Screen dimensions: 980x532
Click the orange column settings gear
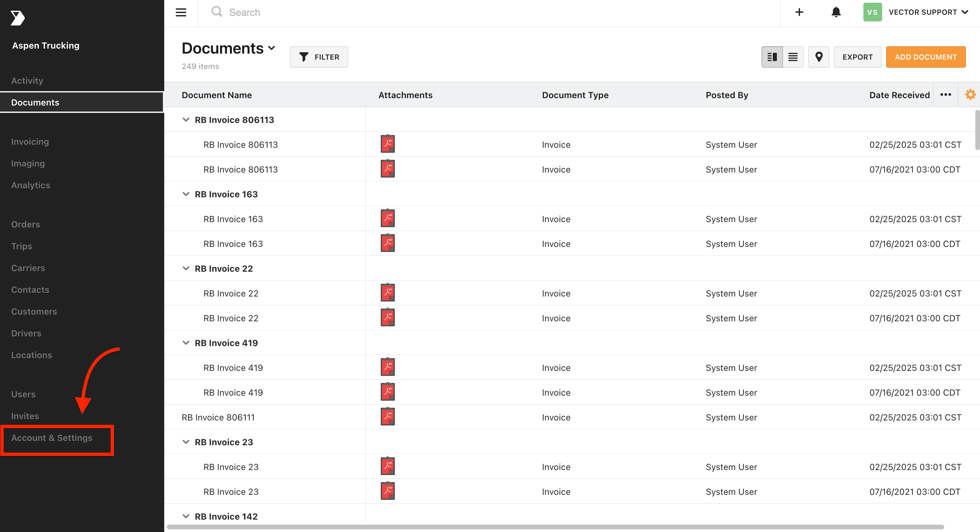click(971, 95)
